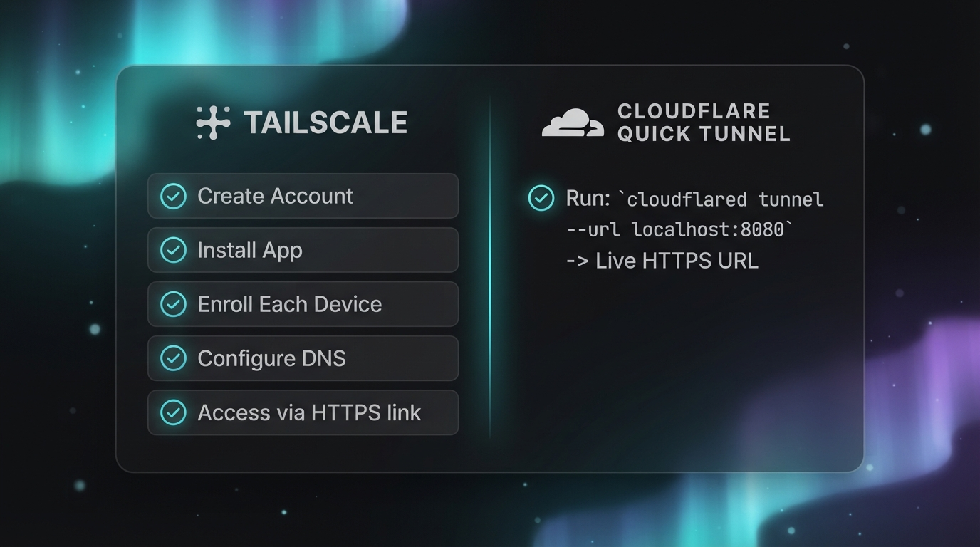Viewport: 980px width, 547px height.
Task: Select the Configure DNS step
Action: point(303,358)
